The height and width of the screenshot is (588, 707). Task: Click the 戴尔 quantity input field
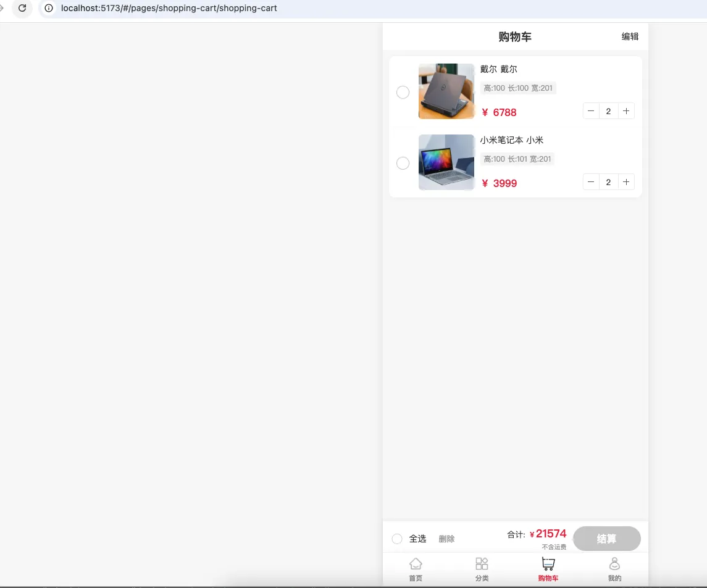coord(609,111)
